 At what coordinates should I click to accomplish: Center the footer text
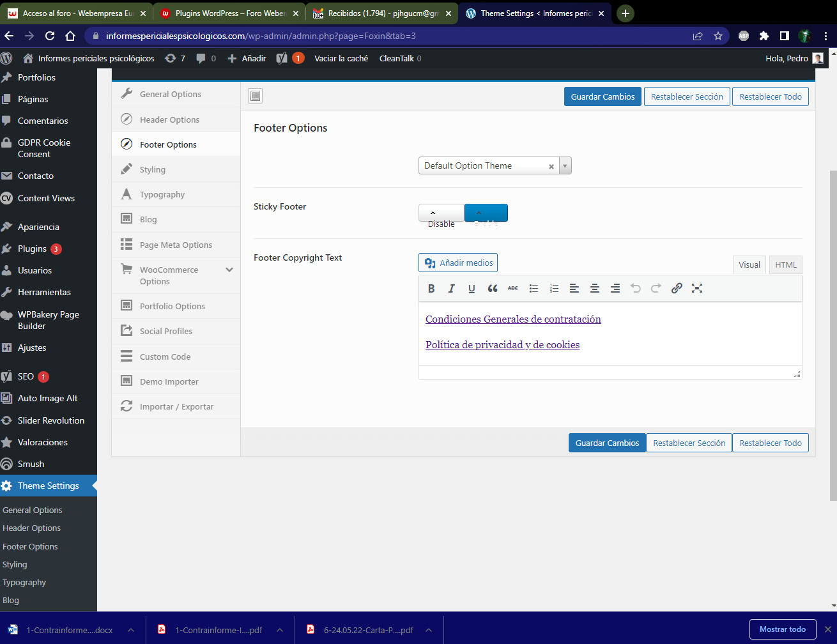(595, 288)
